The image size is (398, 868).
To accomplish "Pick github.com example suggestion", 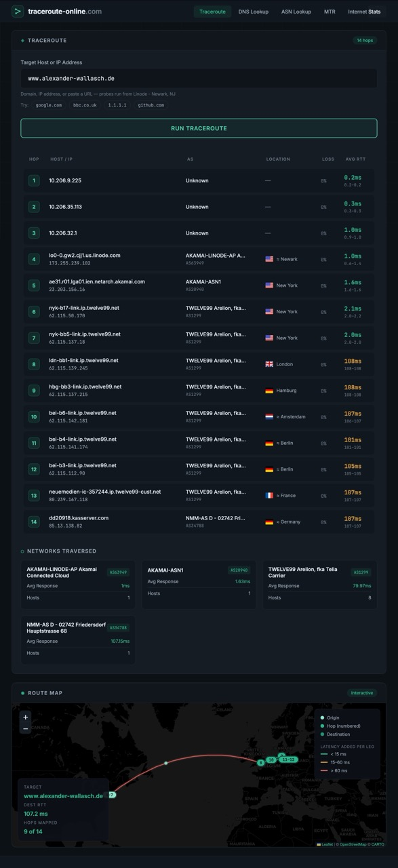I will [151, 105].
